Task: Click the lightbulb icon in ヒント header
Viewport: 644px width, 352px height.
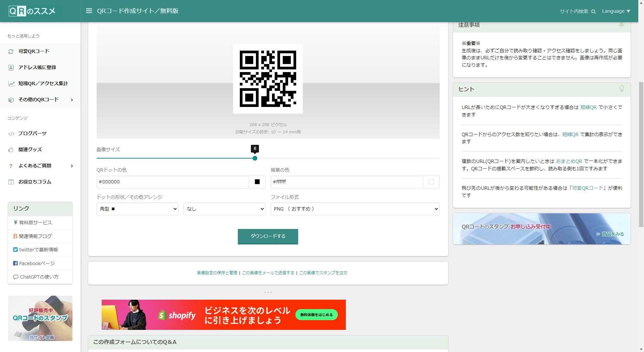Action: coord(622,89)
